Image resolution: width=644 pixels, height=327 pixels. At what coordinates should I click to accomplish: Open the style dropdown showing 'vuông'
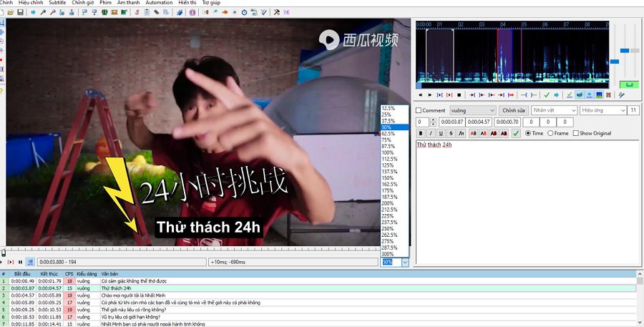click(472, 110)
